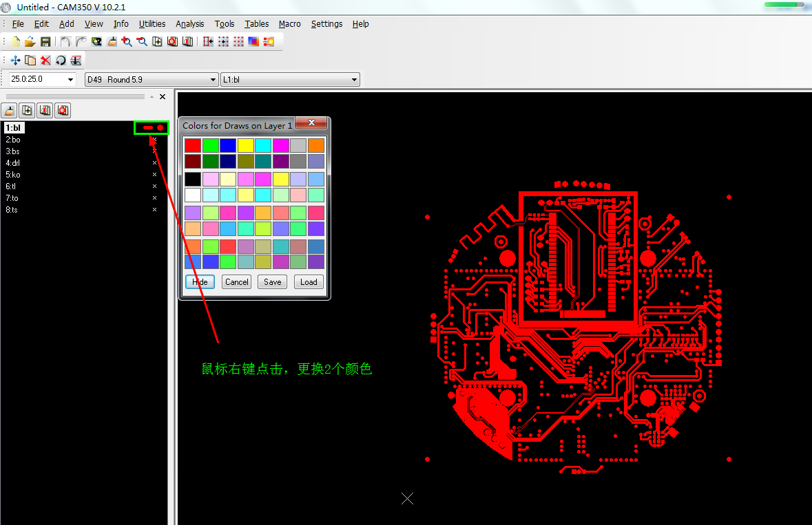Click layer panel red I pages button
812x525 pixels.
pos(45,110)
